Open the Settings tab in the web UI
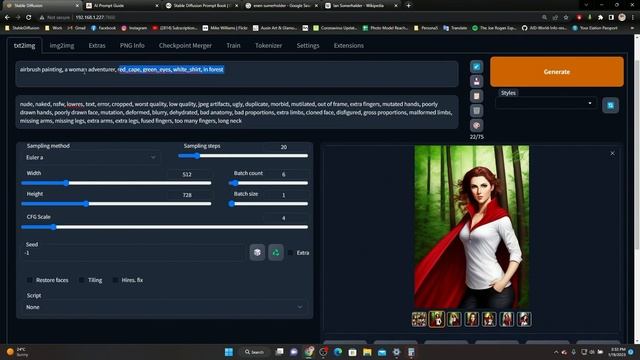The height and width of the screenshot is (360, 640). (x=308, y=45)
